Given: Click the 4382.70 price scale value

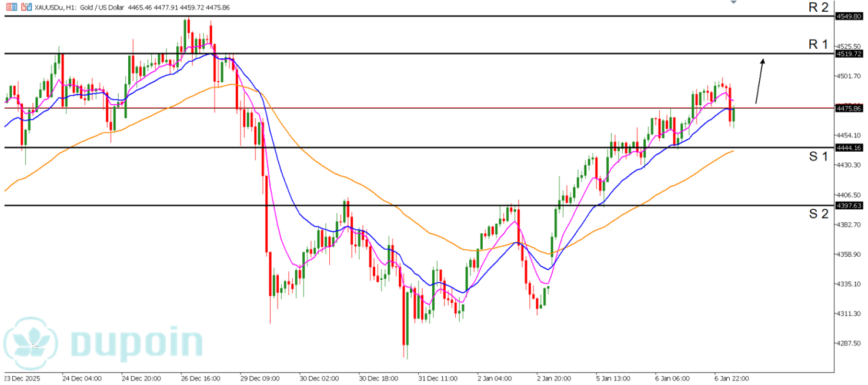Looking at the screenshot, I should click(x=849, y=225).
